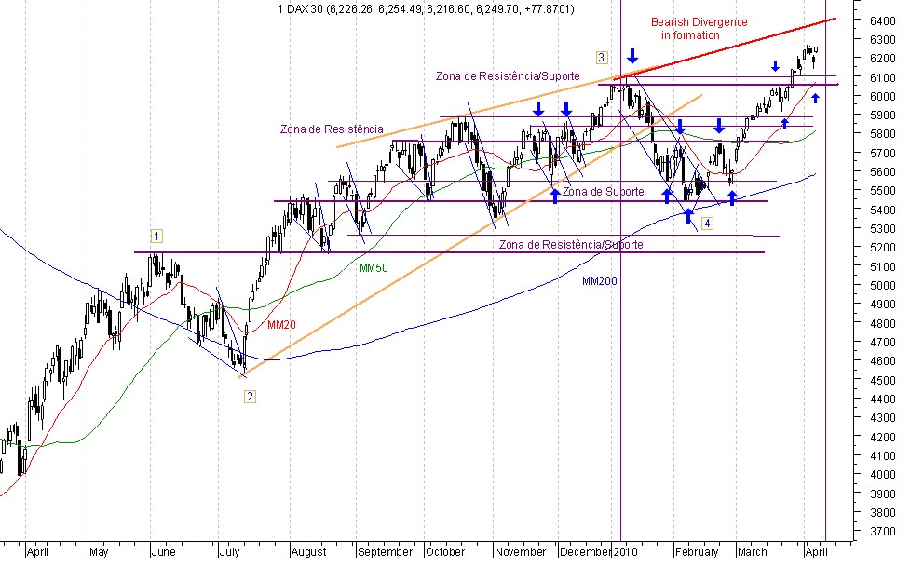Select the boxed wave label "3"
Screen dimensions: 924x569
[x=601, y=57]
